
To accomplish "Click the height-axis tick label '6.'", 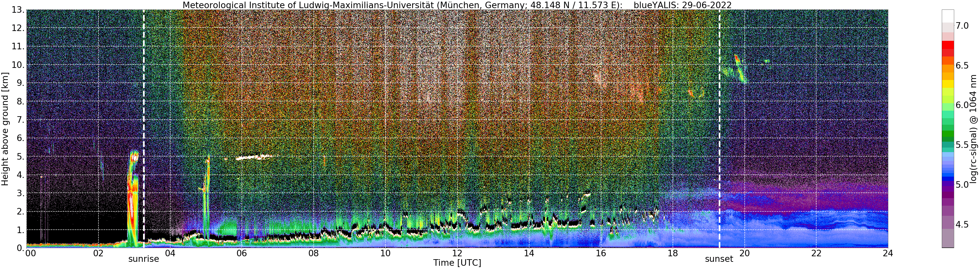I will (x=21, y=138).
